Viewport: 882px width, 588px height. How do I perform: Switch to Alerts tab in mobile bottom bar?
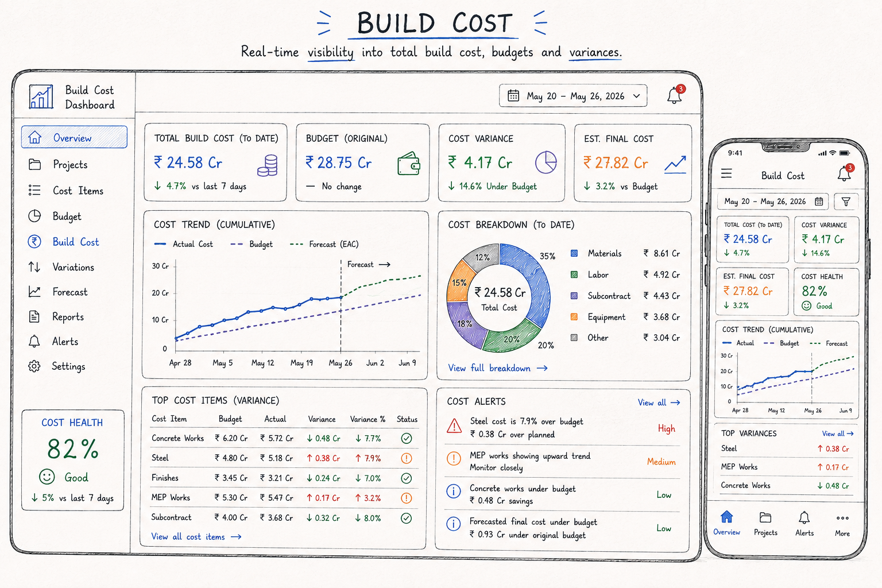pos(804,523)
